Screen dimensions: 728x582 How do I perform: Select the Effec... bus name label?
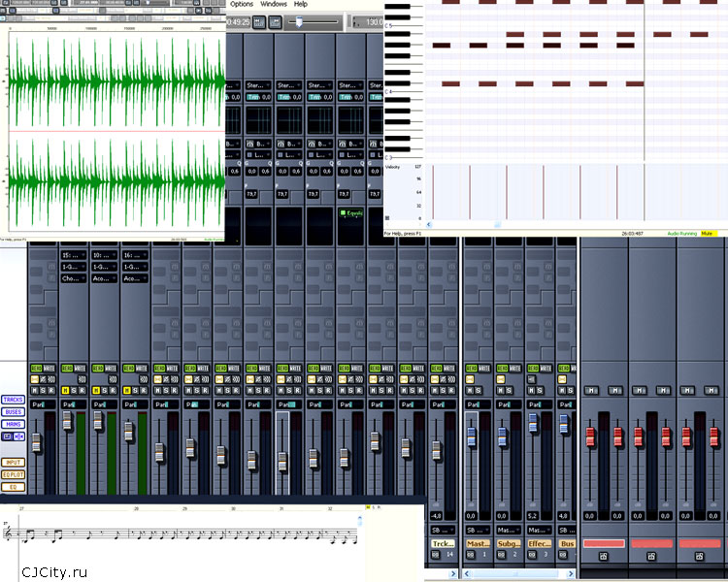tap(539, 544)
